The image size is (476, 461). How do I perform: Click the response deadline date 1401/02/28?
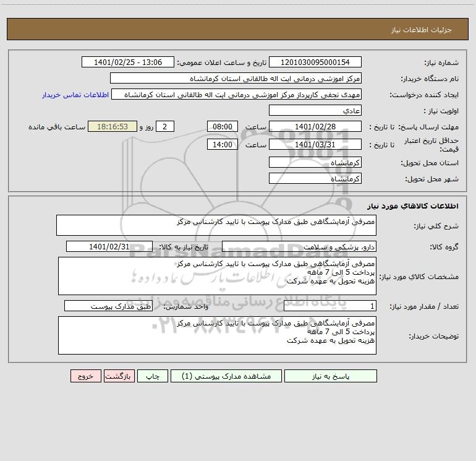point(315,126)
